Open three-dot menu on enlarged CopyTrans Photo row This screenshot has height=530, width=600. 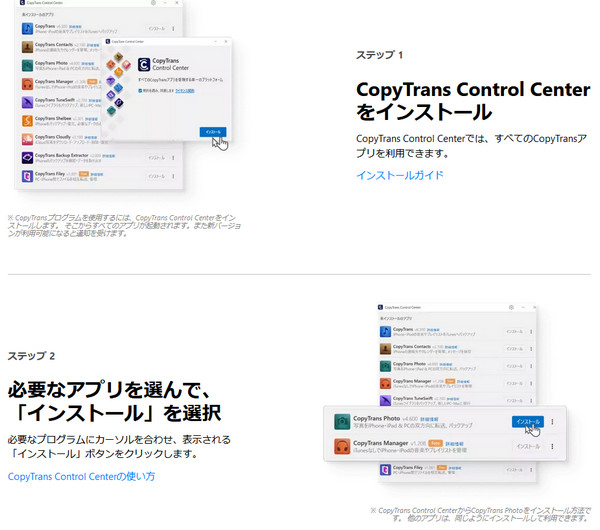552,422
